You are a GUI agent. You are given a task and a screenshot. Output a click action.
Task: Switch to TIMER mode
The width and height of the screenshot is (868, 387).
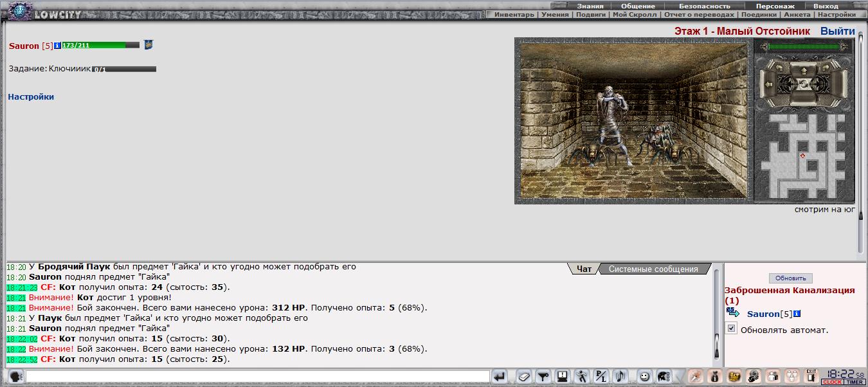click(x=854, y=382)
